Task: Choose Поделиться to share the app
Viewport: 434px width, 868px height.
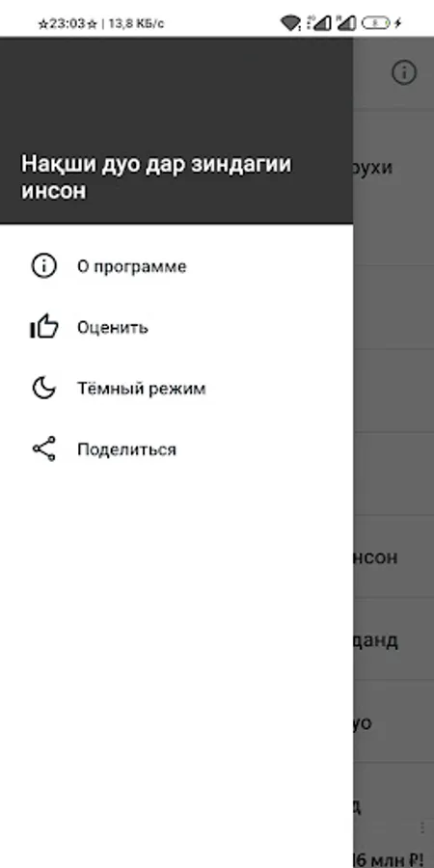Action: pos(176,448)
